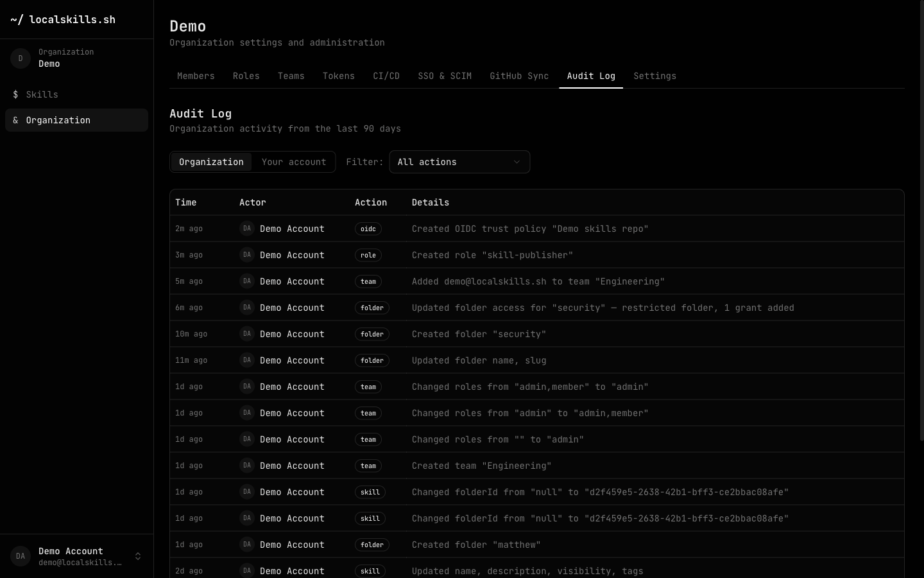This screenshot has height=578, width=924.
Task: Select the Organization scope toggle
Action: click(211, 162)
